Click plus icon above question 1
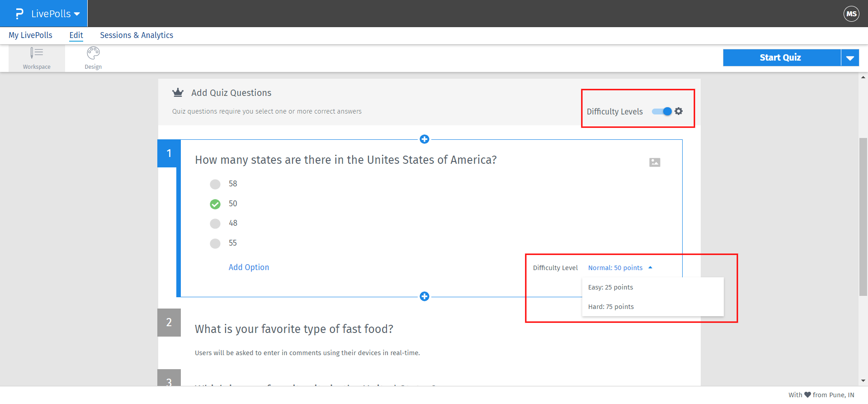The image size is (868, 404). click(424, 139)
